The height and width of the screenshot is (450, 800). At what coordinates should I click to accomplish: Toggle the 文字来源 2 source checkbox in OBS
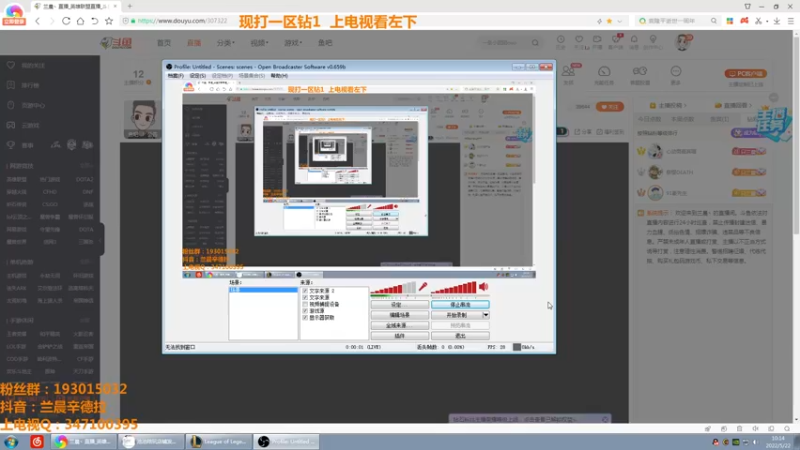305,291
